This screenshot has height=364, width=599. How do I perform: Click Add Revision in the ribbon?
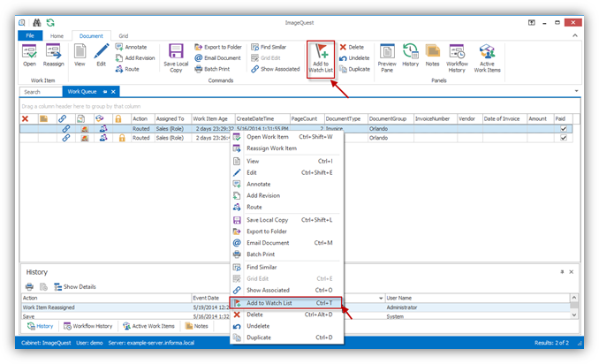pos(135,58)
